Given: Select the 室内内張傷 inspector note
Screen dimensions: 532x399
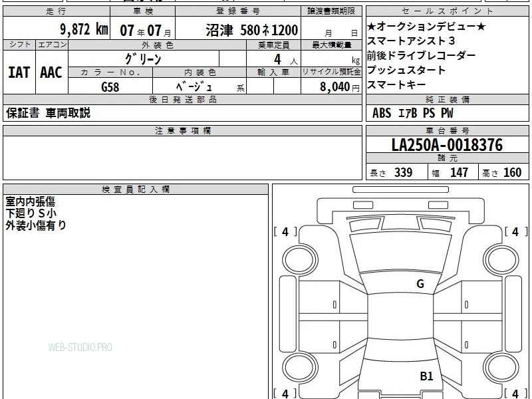Looking at the screenshot, I should pyautogui.click(x=30, y=202).
